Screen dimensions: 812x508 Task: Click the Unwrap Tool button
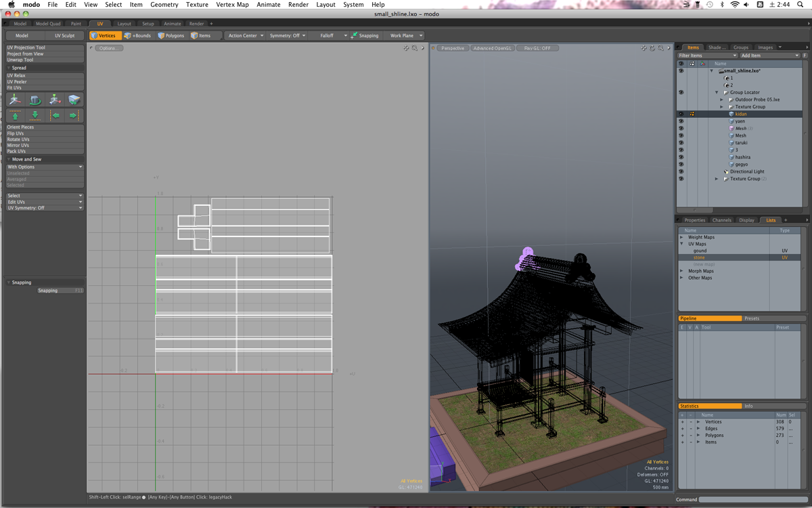(x=45, y=60)
